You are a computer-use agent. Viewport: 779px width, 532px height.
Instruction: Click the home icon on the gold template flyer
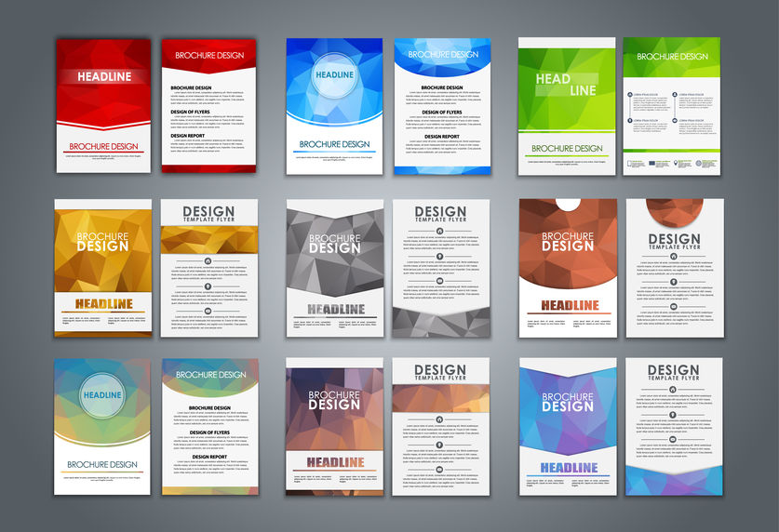(x=208, y=261)
